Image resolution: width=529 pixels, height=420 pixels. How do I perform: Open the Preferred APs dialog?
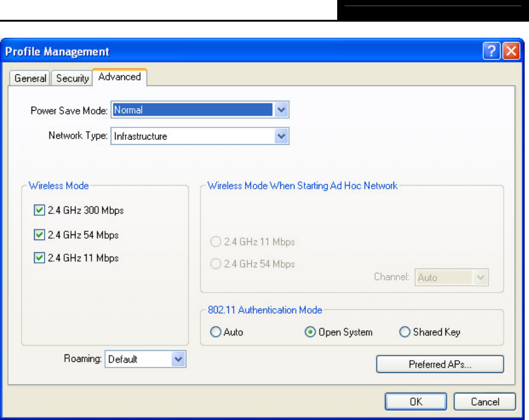tap(440, 364)
